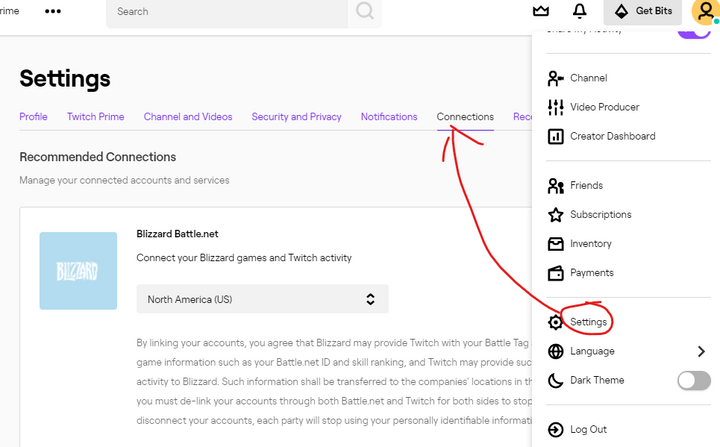The width and height of the screenshot is (720, 447).
Task: Click the Settings gear icon
Action: coord(556,322)
